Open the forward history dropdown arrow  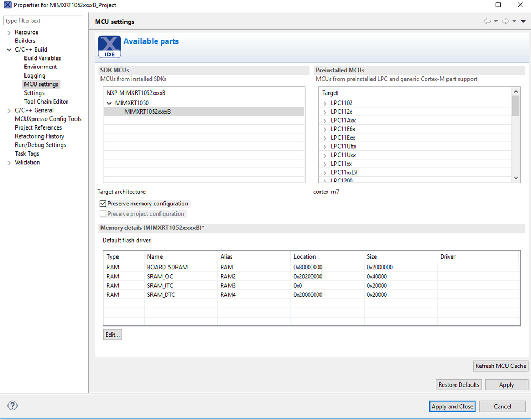click(x=514, y=21)
